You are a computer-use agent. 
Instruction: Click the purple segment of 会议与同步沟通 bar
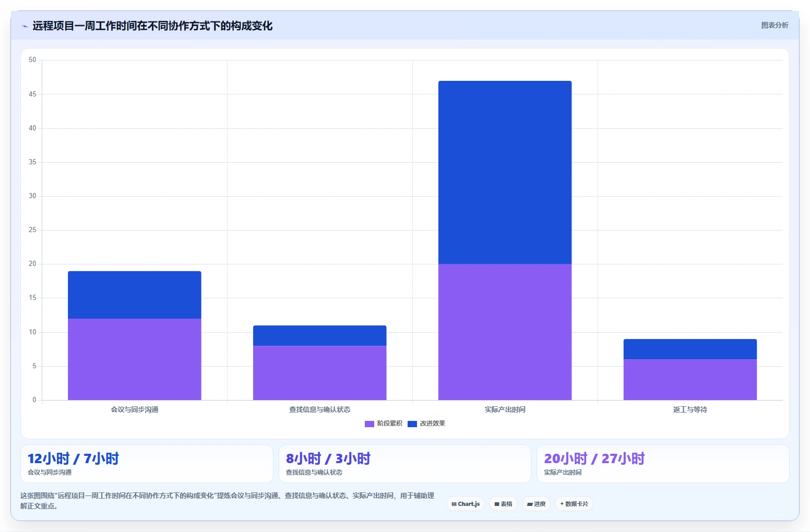click(x=135, y=359)
